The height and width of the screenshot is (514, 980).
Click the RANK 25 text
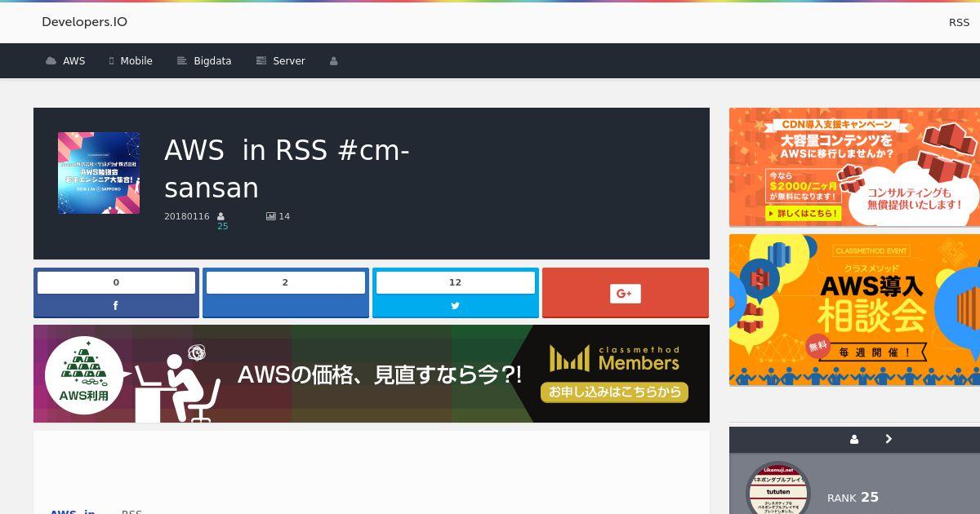coord(853,498)
